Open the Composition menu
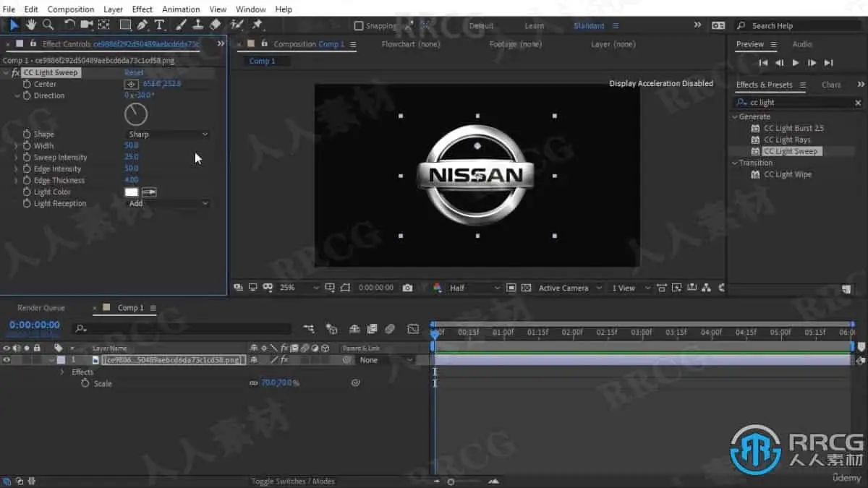Screen dimensions: 868x488 [71, 9]
